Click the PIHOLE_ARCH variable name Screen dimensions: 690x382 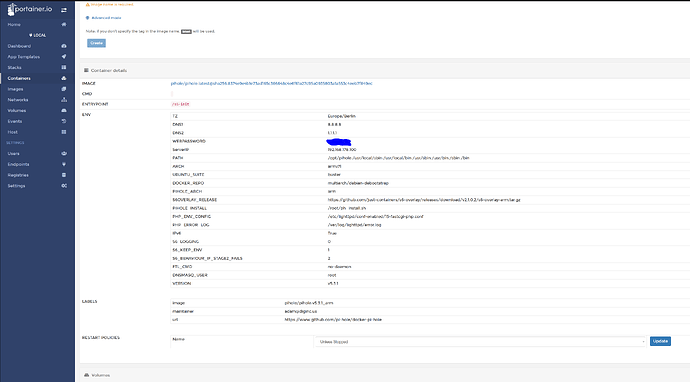click(187, 191)
